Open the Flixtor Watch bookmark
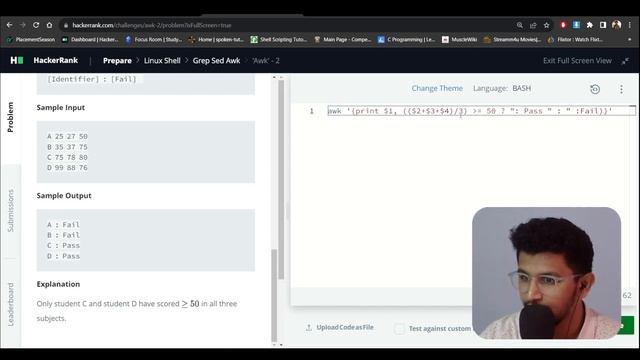The image size is (640, 360). pos(576,40)
